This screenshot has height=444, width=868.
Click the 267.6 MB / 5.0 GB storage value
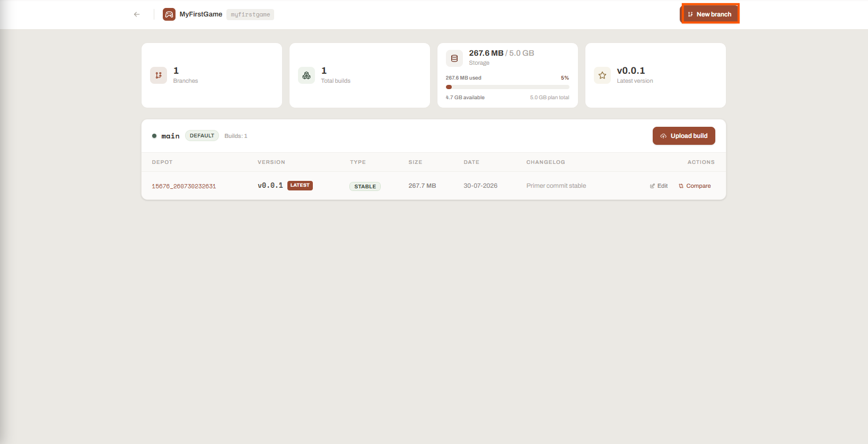(502, 53)
